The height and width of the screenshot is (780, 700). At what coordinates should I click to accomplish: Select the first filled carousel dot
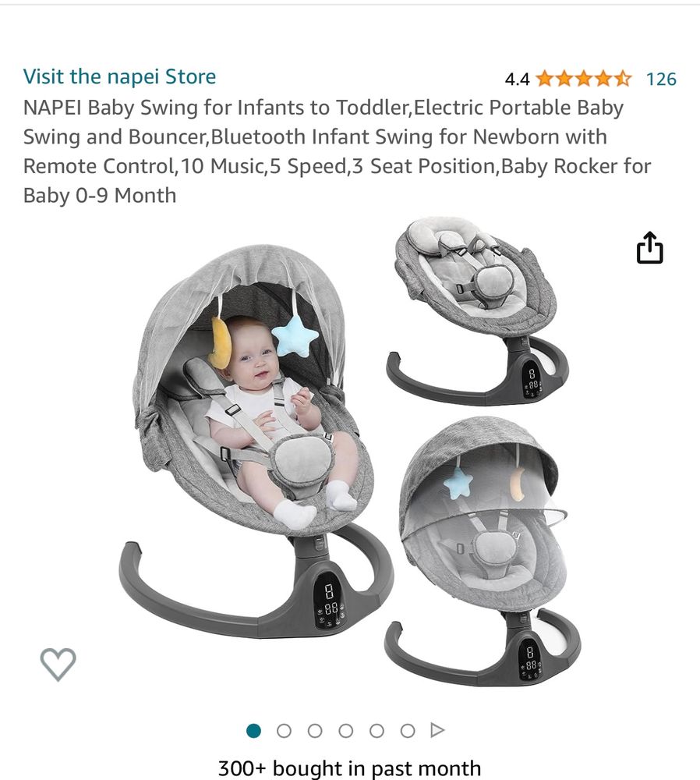[x=253, y=731]
